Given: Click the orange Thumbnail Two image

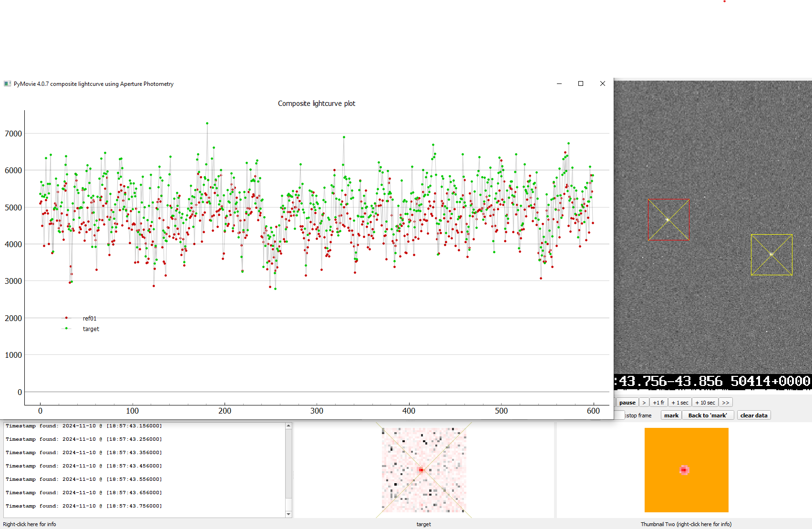Looking at the screenshot, I should click(687, 470).
